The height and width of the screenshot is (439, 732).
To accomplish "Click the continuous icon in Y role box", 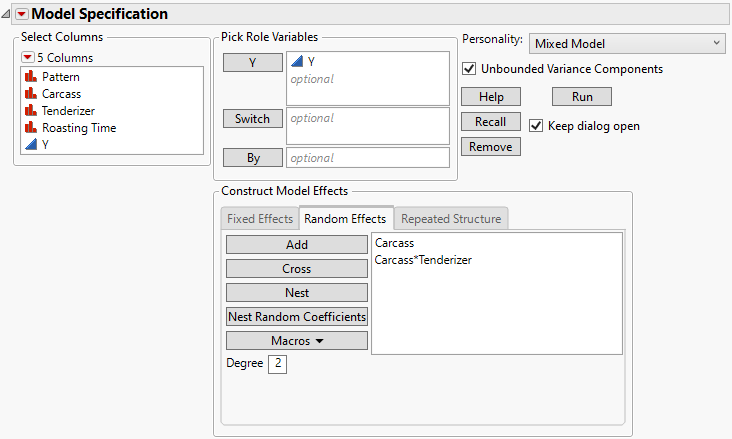I will coord(296,61).
